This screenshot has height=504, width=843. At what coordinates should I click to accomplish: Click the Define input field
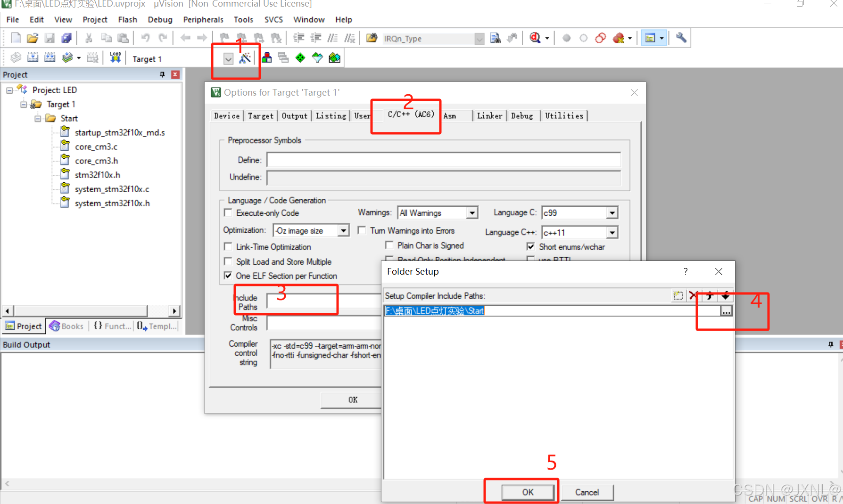pyautogui.click(x=444, y=160)
